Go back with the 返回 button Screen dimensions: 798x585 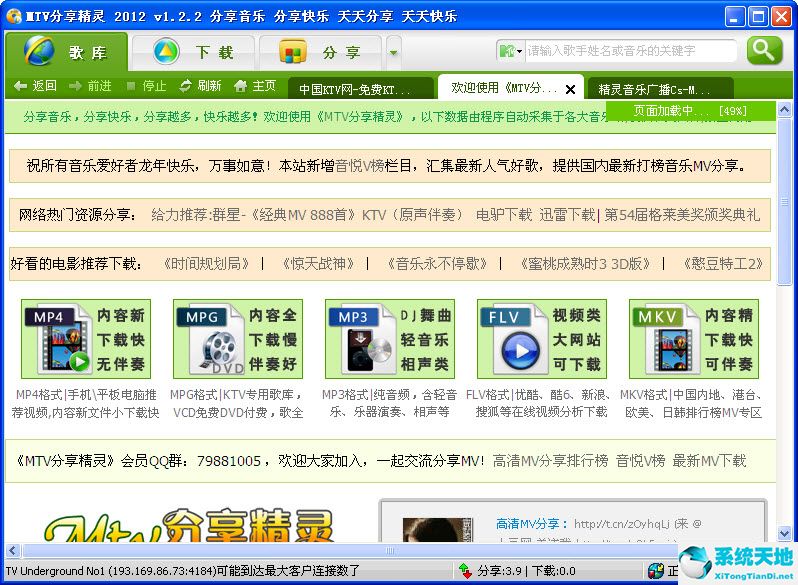(x=35, y=86)
